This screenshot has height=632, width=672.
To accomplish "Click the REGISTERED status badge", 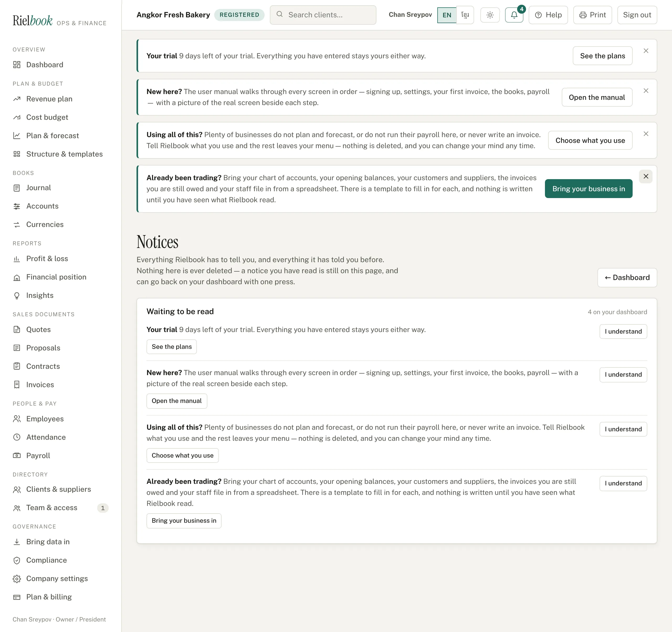I will [239, 15].
